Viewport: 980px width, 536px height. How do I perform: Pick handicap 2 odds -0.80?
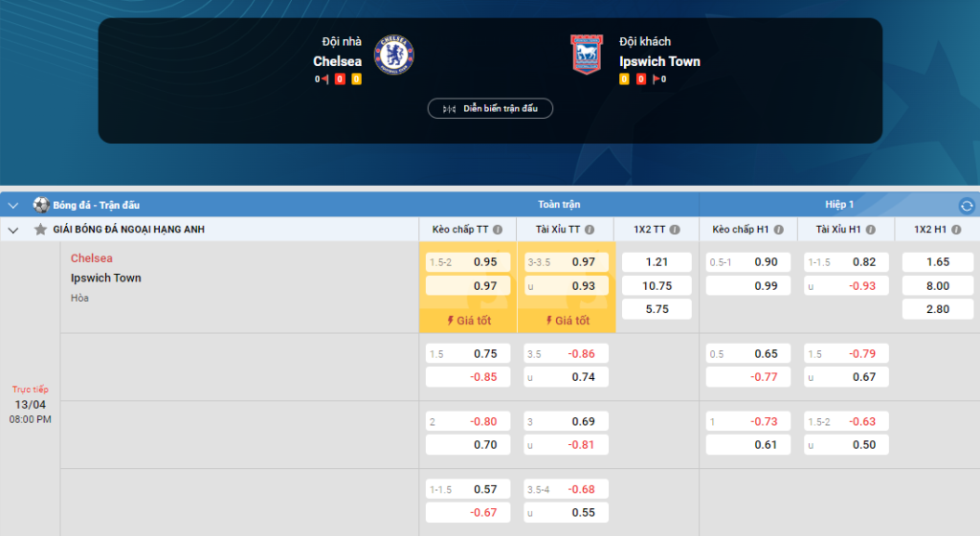coord(468,422)
